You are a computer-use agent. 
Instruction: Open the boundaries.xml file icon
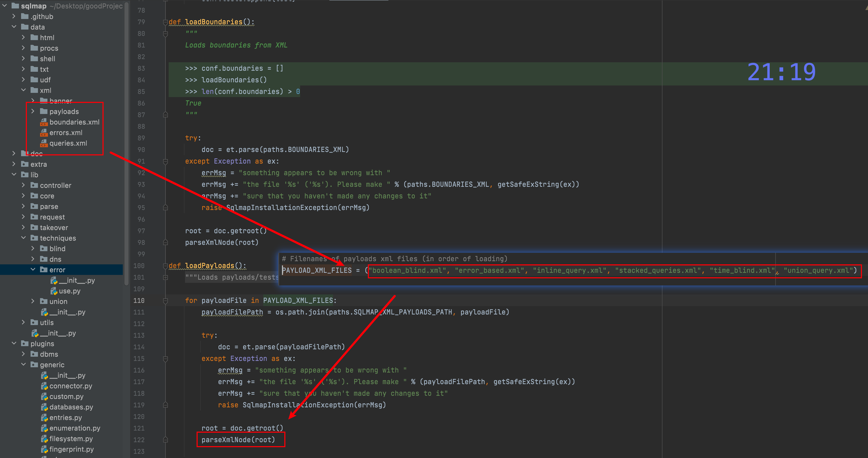pos(44,122)
